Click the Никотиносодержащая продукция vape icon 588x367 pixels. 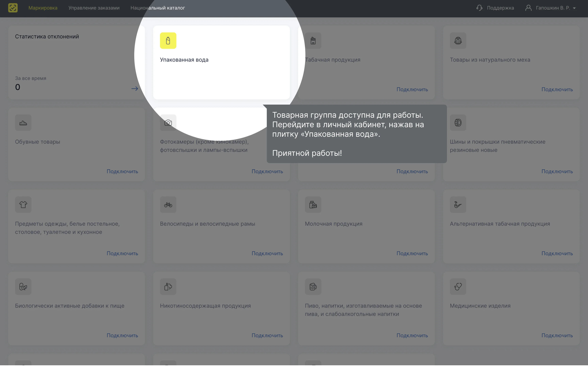point(168,287)
